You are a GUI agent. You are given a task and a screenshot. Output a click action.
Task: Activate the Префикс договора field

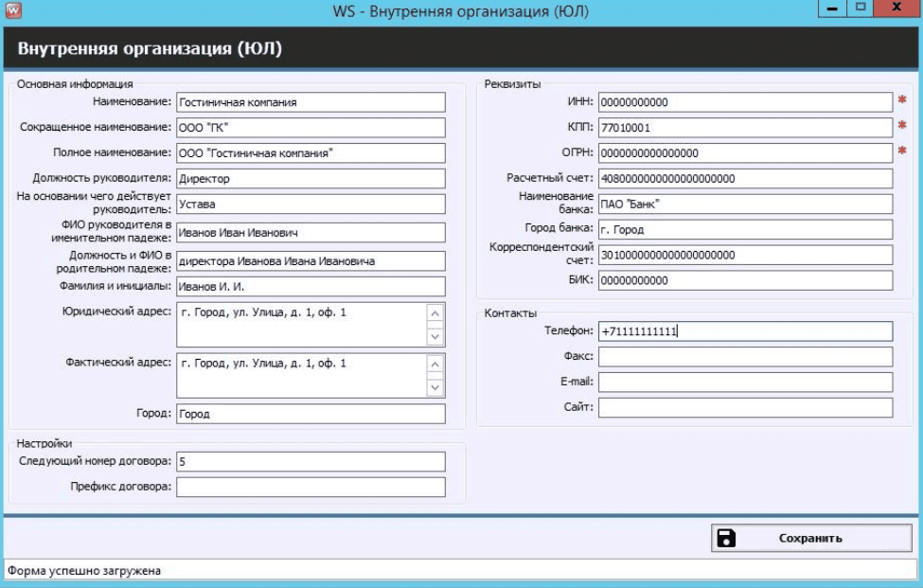pyautogui.click(x=311, y=487)
